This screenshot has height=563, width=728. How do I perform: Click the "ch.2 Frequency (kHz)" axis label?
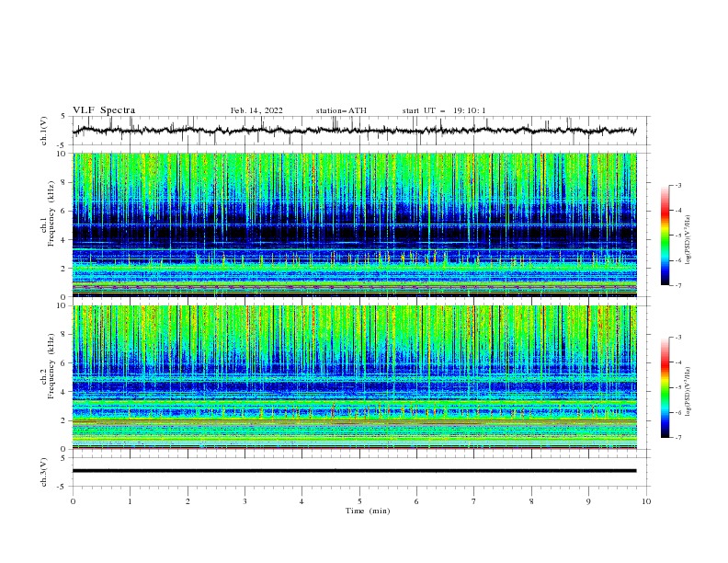click(x=48, y=366)
